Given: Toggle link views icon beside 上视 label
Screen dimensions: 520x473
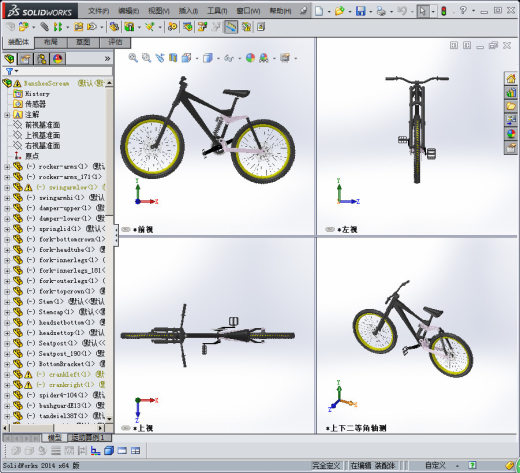Looking at the screenshot, I should pos(125,428).
